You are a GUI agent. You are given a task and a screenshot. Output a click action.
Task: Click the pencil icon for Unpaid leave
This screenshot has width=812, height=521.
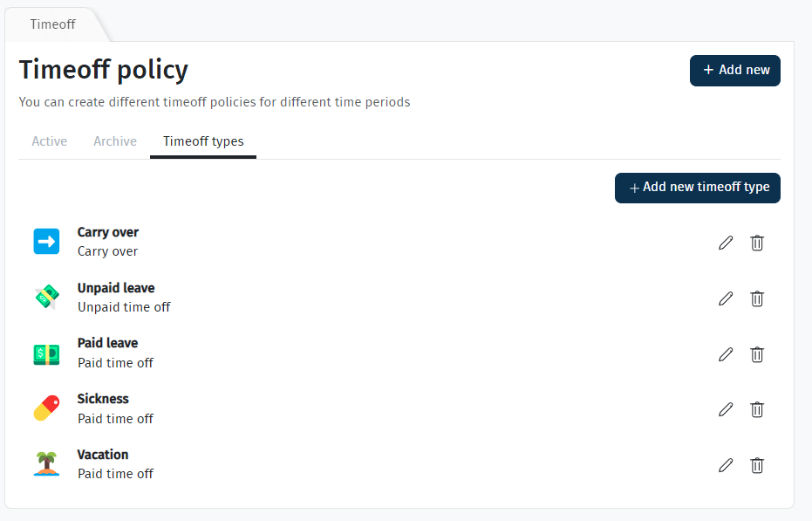(x=726, y=298)
